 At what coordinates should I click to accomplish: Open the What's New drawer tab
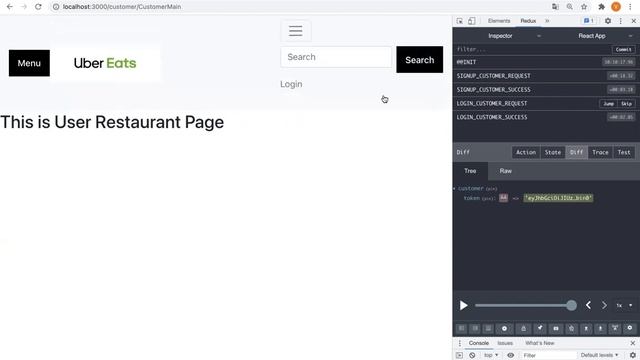(x=540, y=343)
